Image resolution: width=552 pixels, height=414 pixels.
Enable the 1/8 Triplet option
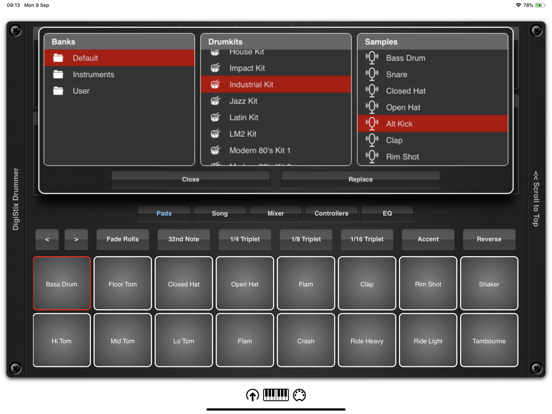tap(306, 239)
